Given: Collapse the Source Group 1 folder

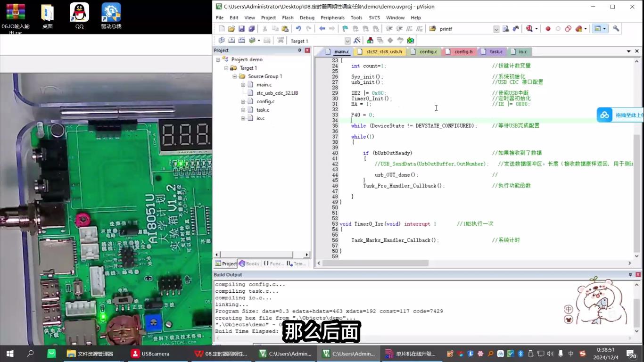Looking at the screenshot, I should [235, 76].
